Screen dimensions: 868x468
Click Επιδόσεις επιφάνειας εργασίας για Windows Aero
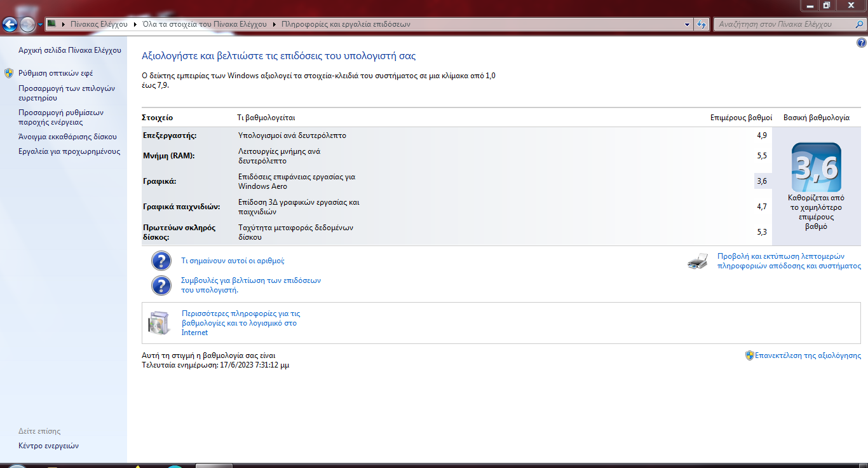297,181
